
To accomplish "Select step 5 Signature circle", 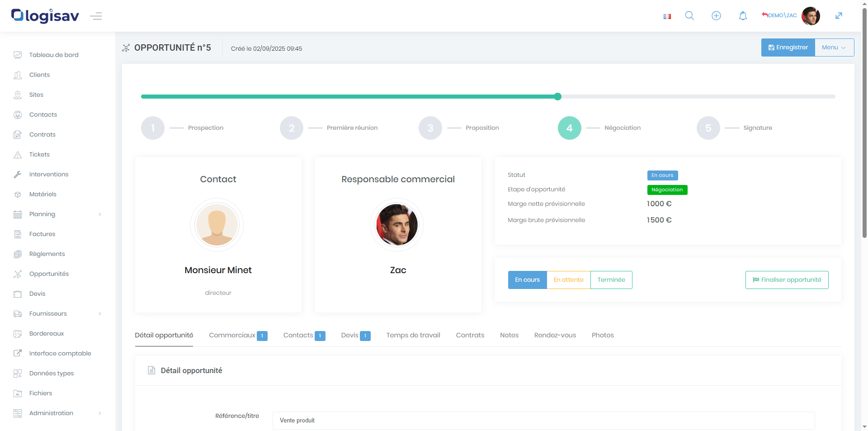I will [708, 128].
